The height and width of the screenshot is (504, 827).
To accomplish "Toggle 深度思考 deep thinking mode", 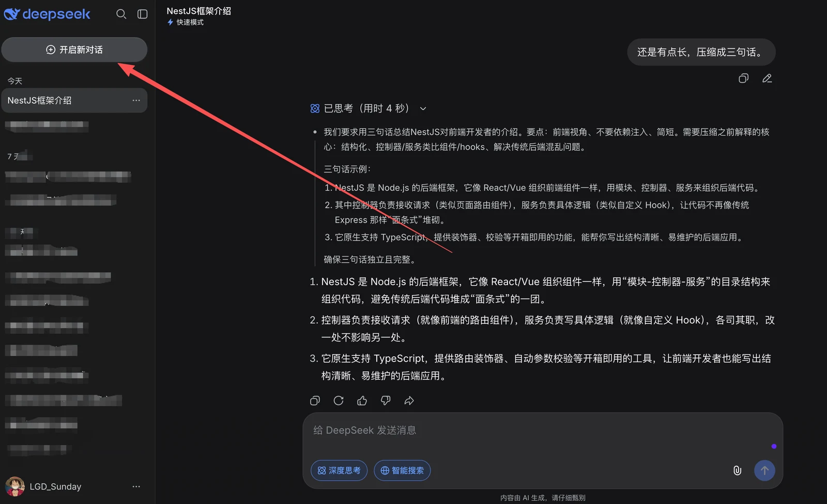I will [x=339, y=470].
